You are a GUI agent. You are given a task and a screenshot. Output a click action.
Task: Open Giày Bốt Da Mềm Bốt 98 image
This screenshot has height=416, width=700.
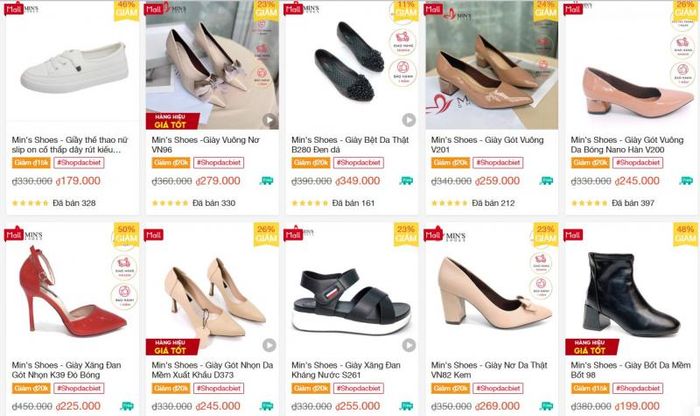629,290
